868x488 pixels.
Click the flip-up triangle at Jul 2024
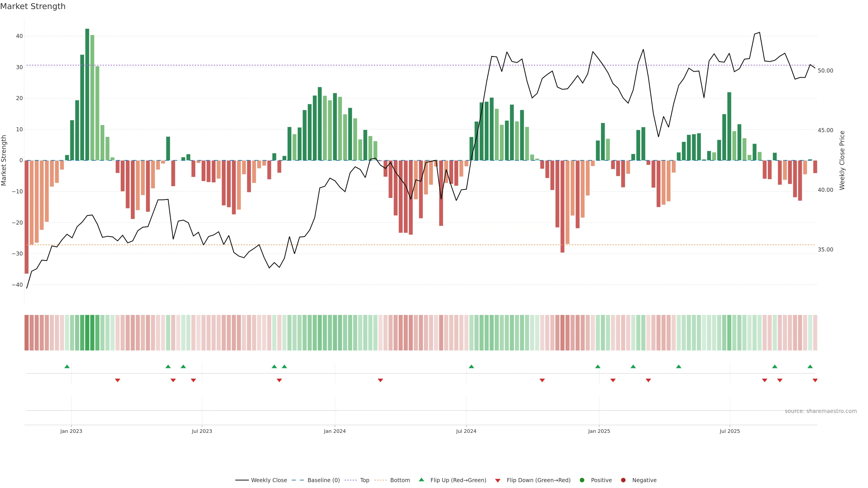pyautogui.click(x=471, y=366)
